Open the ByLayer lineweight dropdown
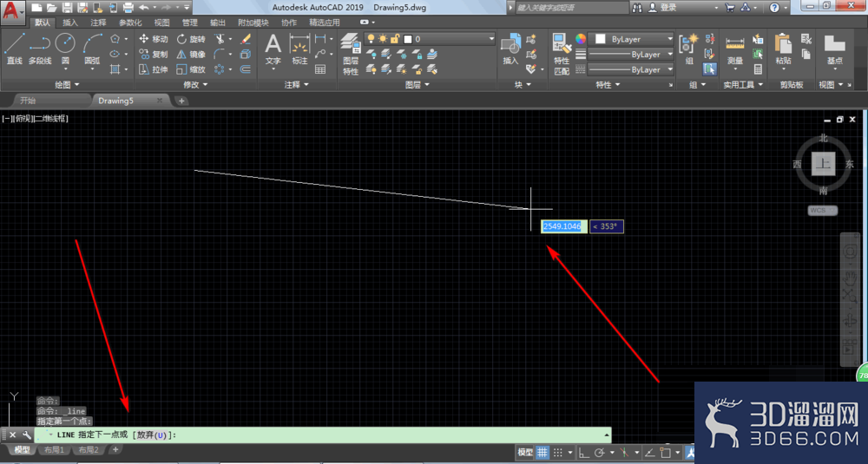This screenshot has width=868, height=464. 631,54
